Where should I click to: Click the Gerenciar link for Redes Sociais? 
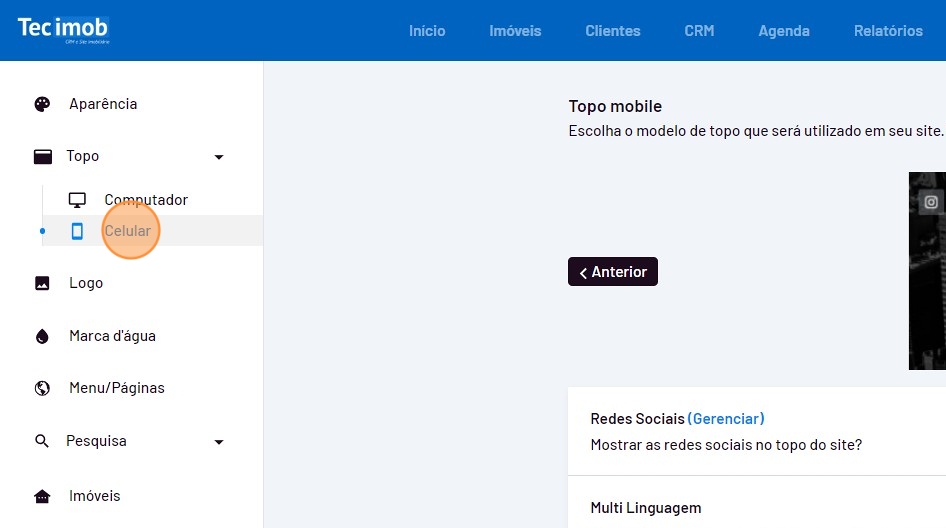point(726,419)
